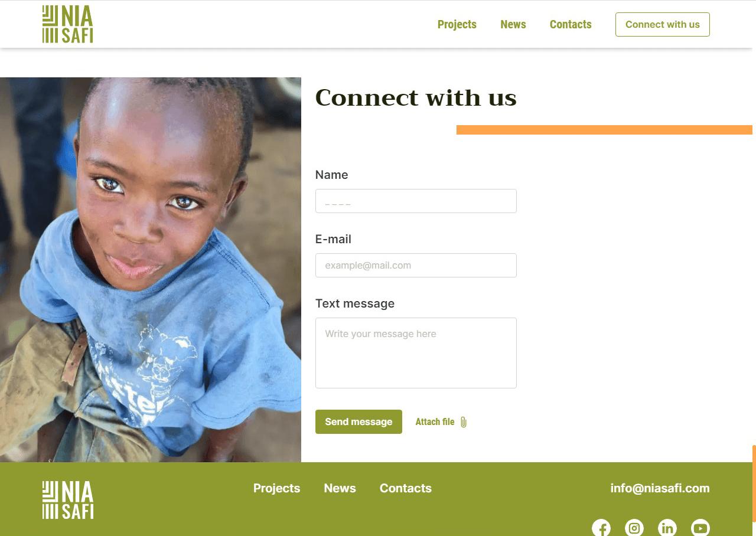Open the Facebook social icon

point(601,528)
